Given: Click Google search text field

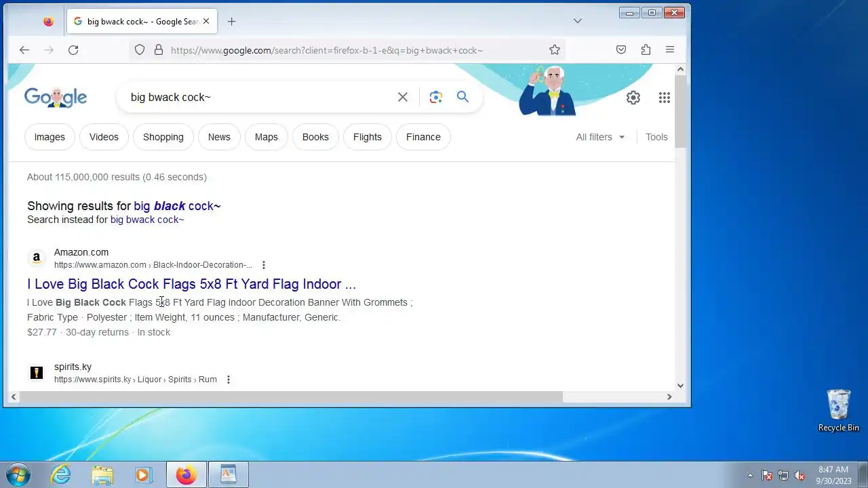Looking at the screenshot, I should coord(258,97).
